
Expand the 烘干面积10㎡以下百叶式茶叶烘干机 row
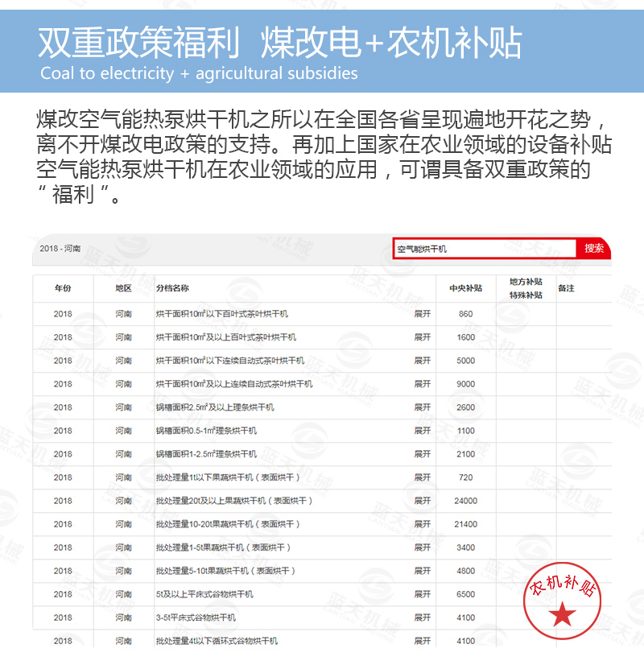tap(422, 314)
